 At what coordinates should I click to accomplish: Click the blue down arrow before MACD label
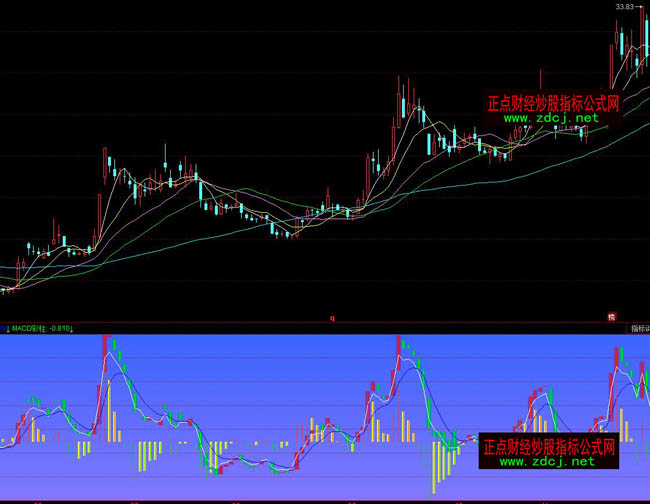pos(5,328)
